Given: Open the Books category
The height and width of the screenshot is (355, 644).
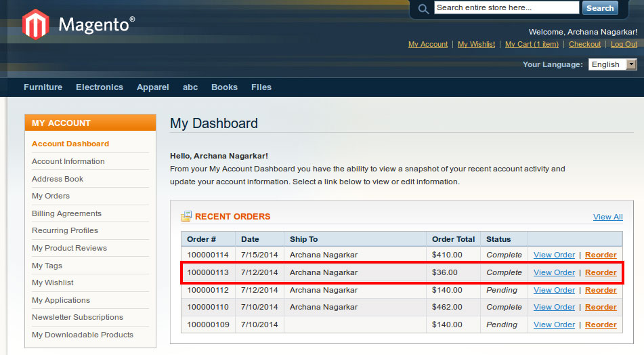Looking at the screenshot, I should 224,87.
